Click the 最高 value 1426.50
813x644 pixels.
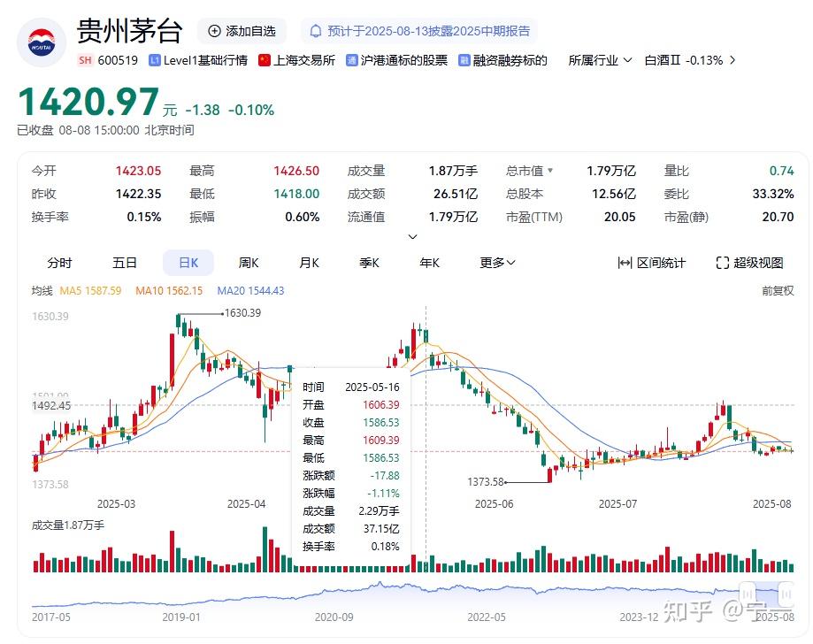pos(296,171)
